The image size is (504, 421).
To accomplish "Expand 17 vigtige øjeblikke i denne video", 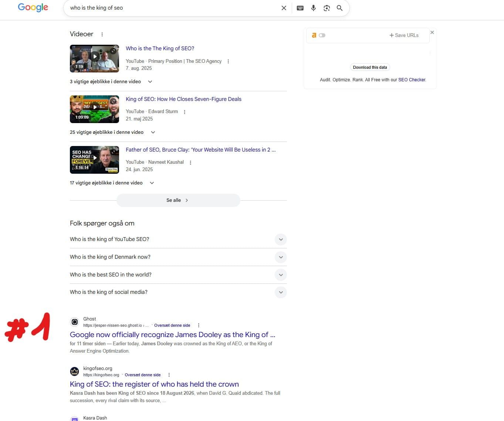I will click(112, 183).
